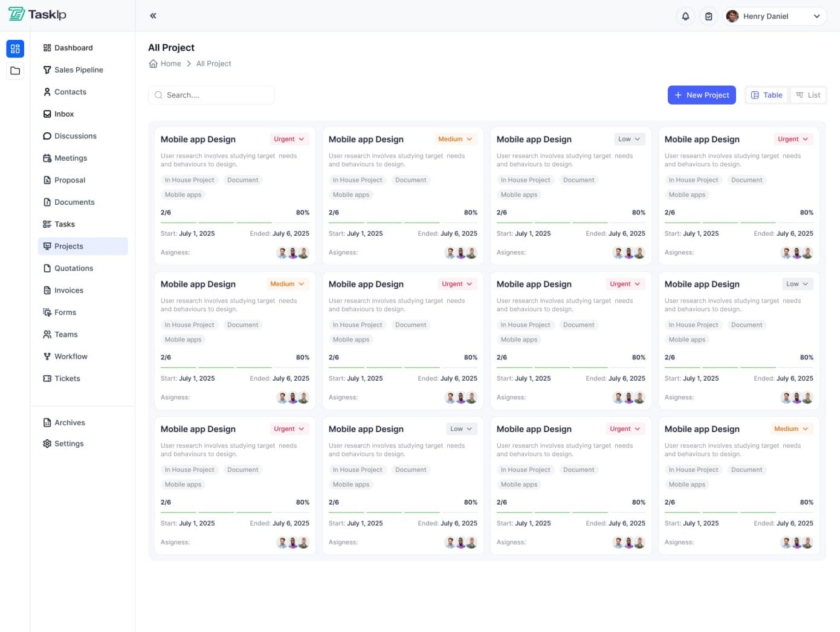This screenshot has width=840, height=632.
Task: Open Sales Pipeline in the sidebar
Action: click(79, 70)
